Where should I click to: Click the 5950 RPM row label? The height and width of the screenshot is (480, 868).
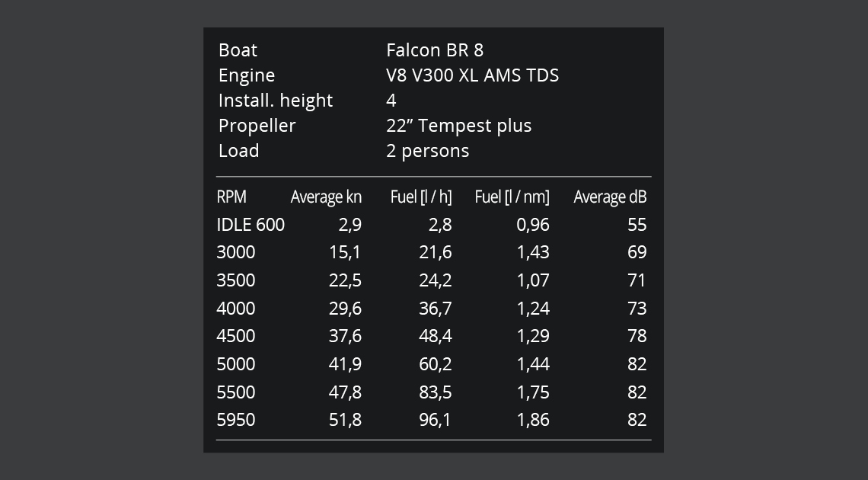pyautogui.click(x=236, y=420)
